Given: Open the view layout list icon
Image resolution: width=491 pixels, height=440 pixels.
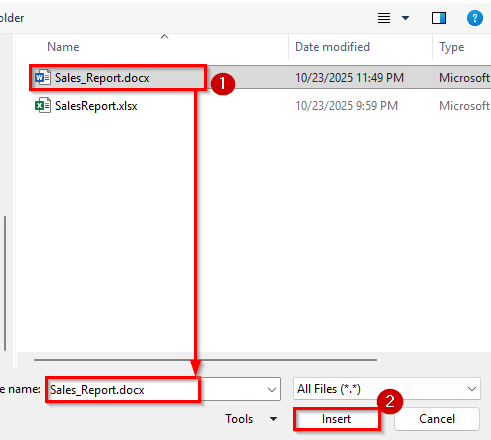Looking at the screenshot, I should coord(384,18).
